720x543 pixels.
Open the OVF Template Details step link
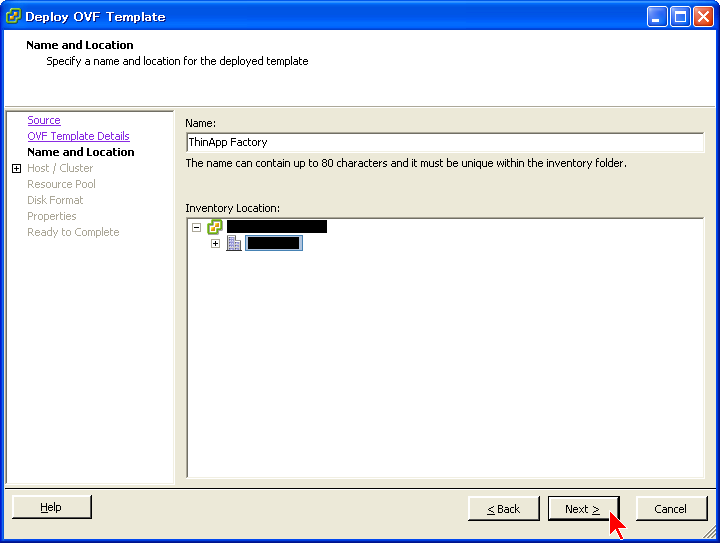tap(79, 136)
